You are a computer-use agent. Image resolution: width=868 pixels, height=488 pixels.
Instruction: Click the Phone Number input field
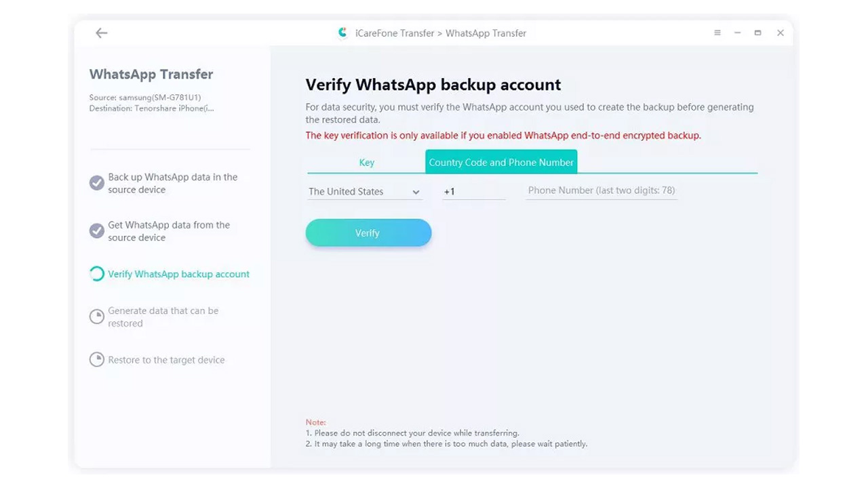tap(601, 191)
